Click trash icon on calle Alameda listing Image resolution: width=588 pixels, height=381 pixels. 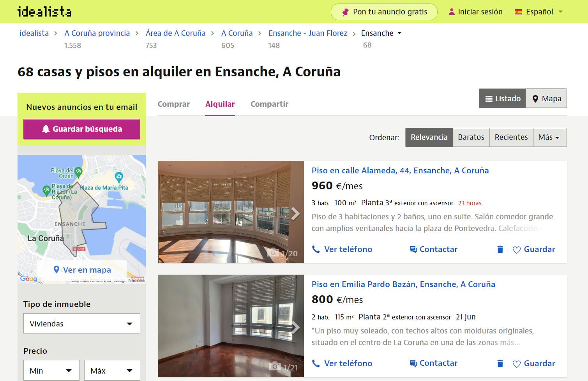pos(500,249)
